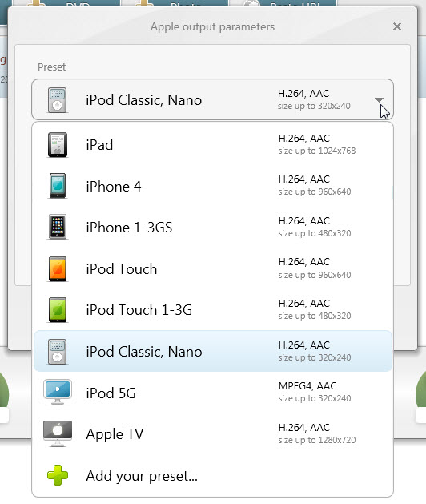Click 'size up to 1024x768' text
The width and height of the screenshot is (426, 504).
(x=317, y=151)
